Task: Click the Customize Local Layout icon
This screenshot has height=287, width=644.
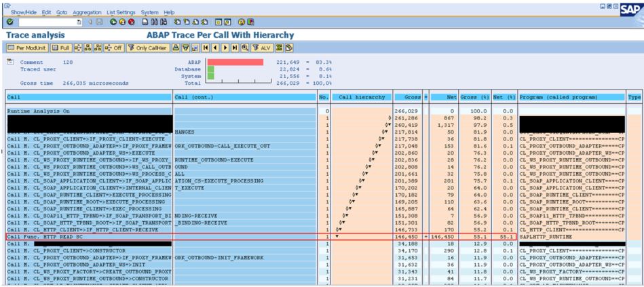Action: pos(250,22)
